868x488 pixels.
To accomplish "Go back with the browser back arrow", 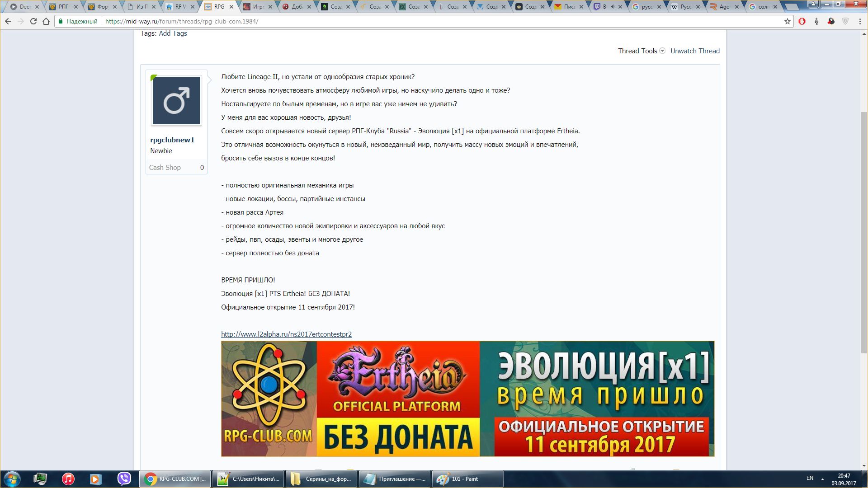I will 8,21.
